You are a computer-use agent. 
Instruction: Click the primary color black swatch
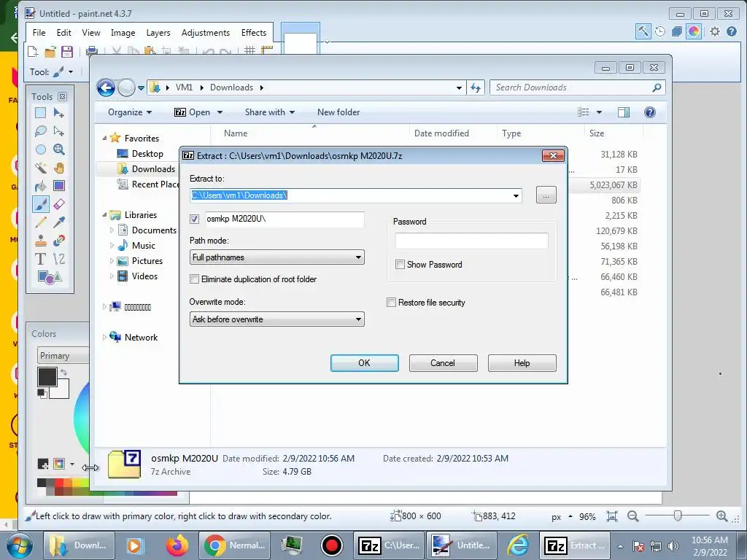47,377
